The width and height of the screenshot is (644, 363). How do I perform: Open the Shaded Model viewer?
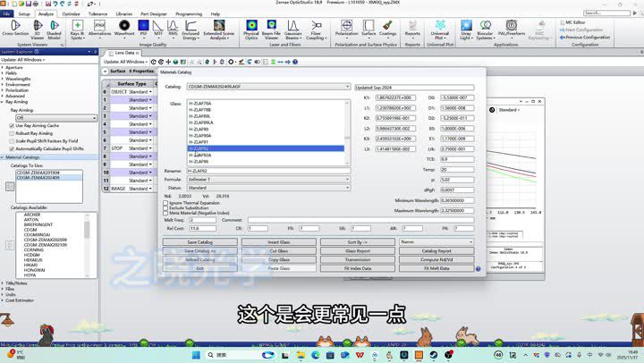point(54,30)
